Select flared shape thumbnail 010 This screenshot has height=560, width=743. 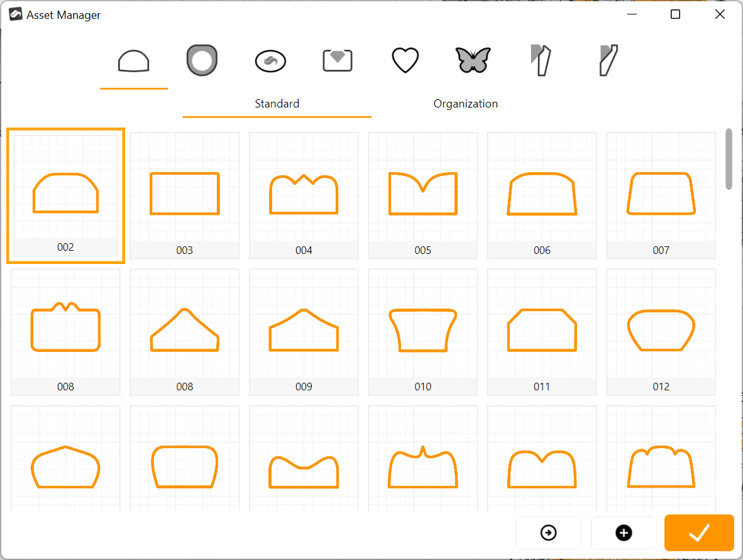click(x=422, y=332)
